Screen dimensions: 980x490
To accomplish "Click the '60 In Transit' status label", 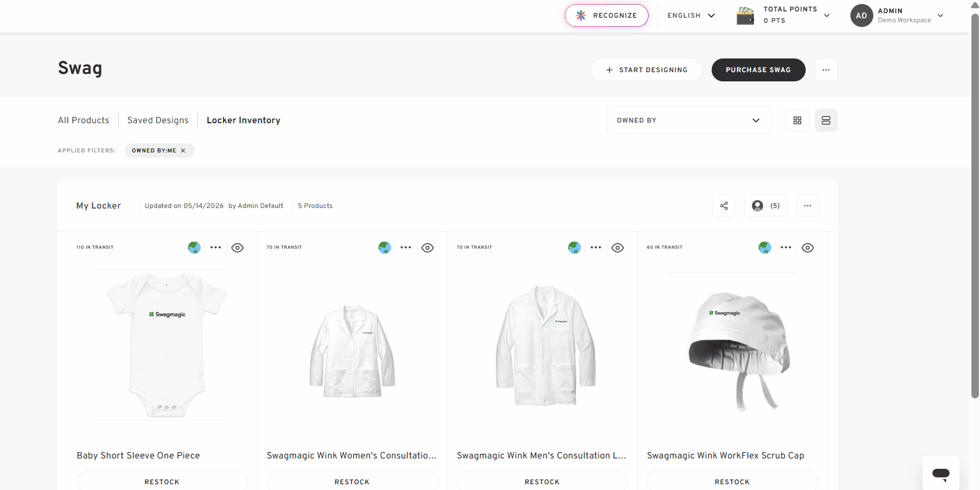I will pyautogui.click(x=665, y=248).
